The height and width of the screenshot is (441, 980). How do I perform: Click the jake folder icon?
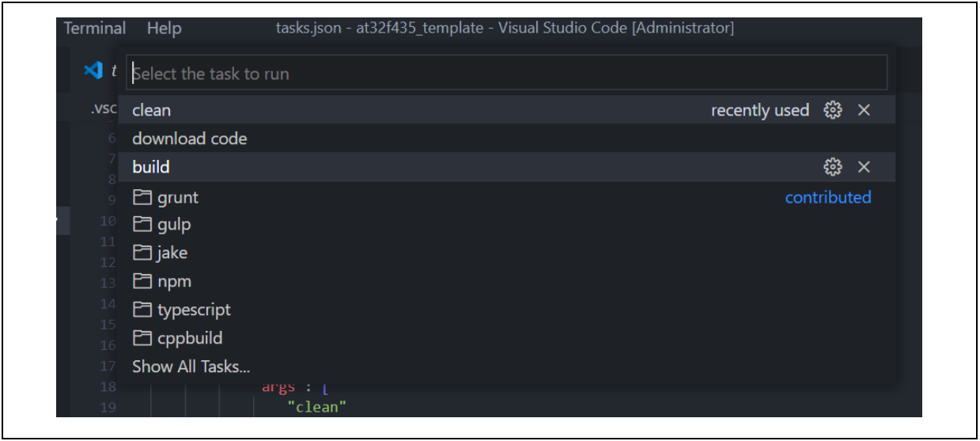coord(142,253)
